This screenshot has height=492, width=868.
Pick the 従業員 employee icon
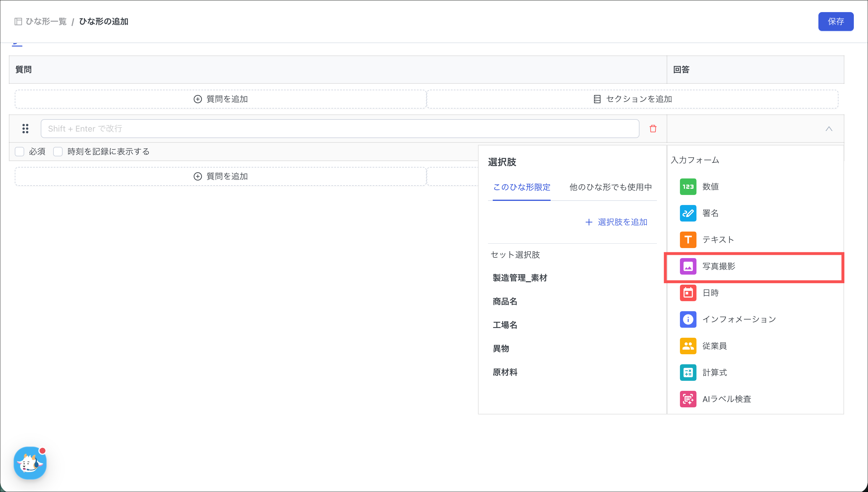click(x=688, y=346)
